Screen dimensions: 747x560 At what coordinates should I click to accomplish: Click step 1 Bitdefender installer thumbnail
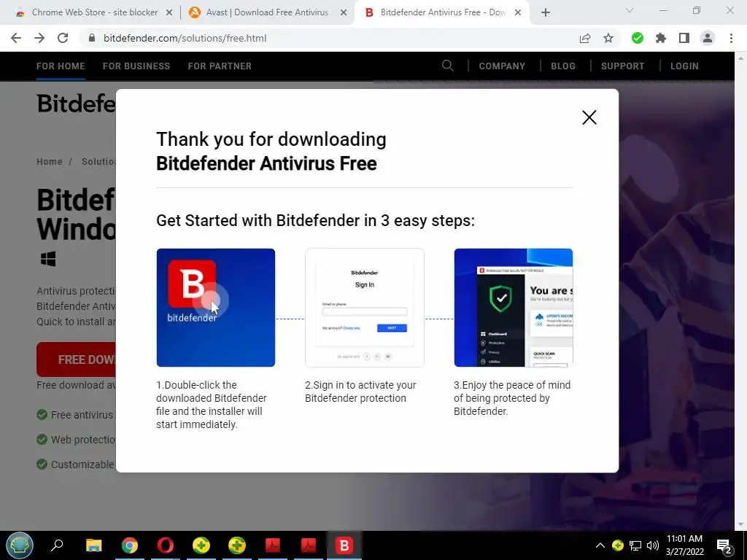[x=216, y=308]
